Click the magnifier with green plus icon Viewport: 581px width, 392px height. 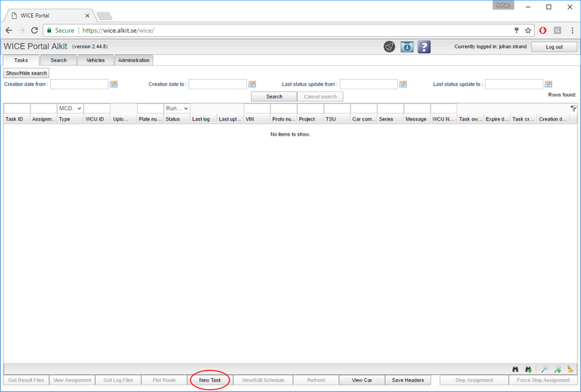tap(558, 369)
